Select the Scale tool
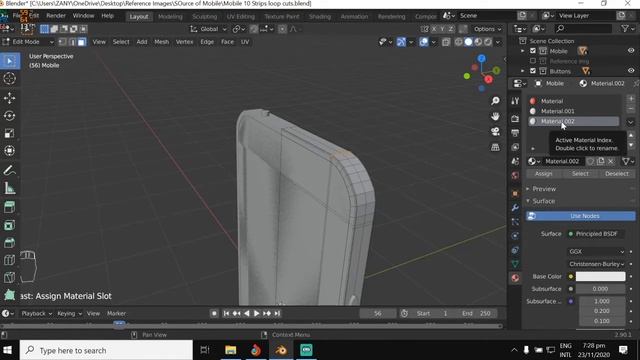The image size is (640, 360). (x=10, y=133)
